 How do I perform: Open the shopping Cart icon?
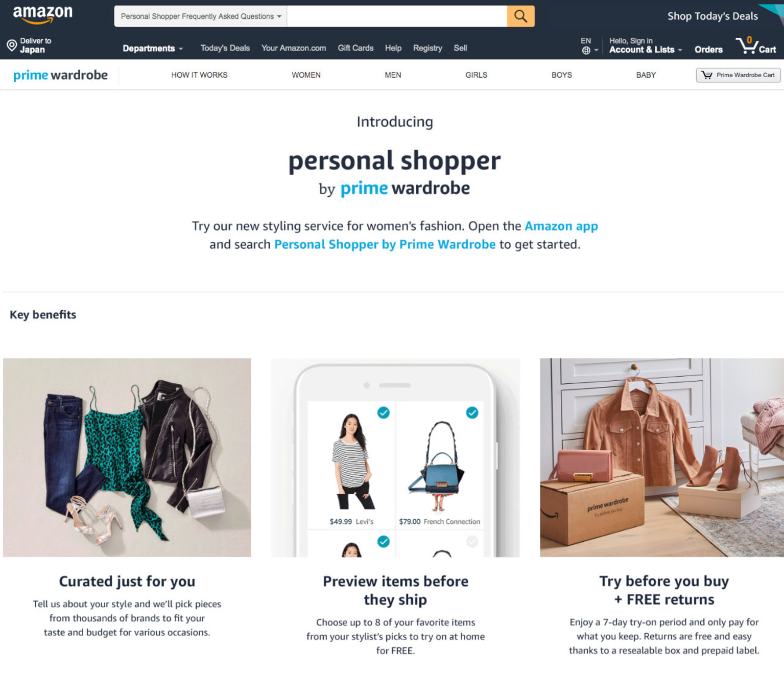pyautogui.click(x=756, y=45)
